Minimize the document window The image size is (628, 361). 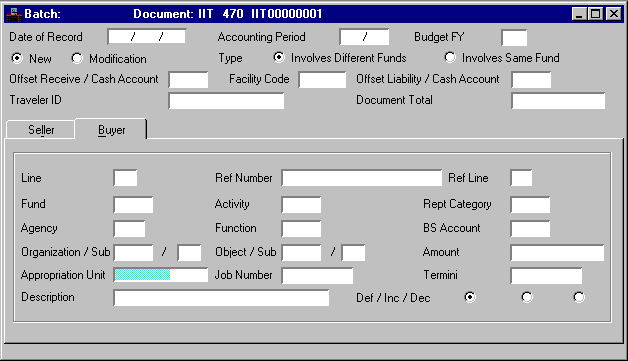coord(579,14)
